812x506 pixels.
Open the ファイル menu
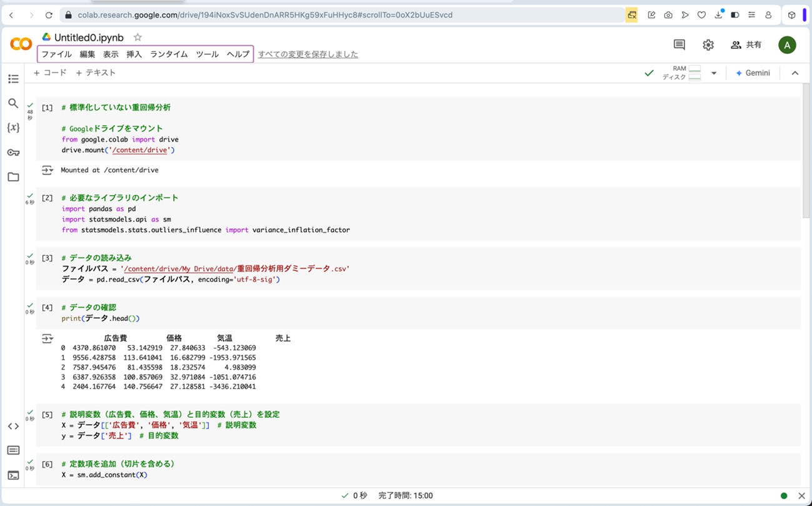(56, 54)
